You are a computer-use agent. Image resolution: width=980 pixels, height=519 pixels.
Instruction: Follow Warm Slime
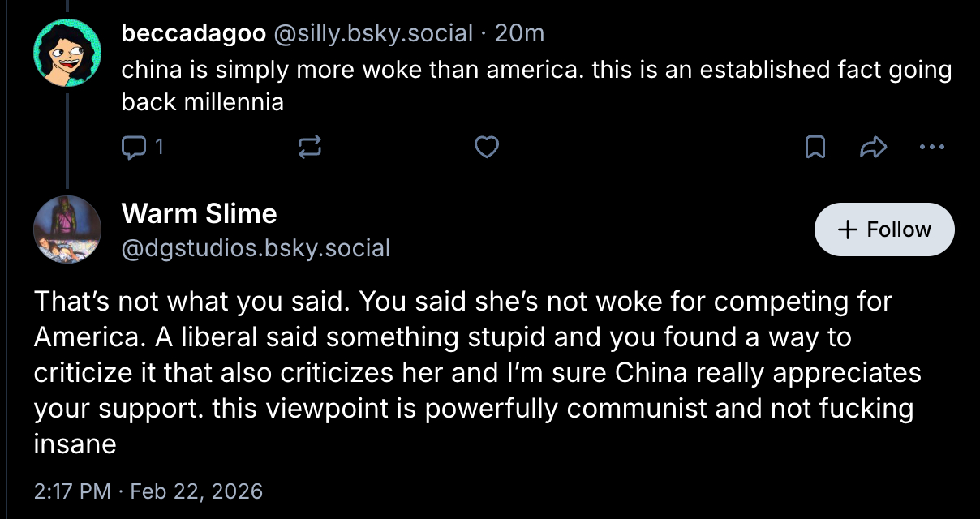click(x=883, y=229)
